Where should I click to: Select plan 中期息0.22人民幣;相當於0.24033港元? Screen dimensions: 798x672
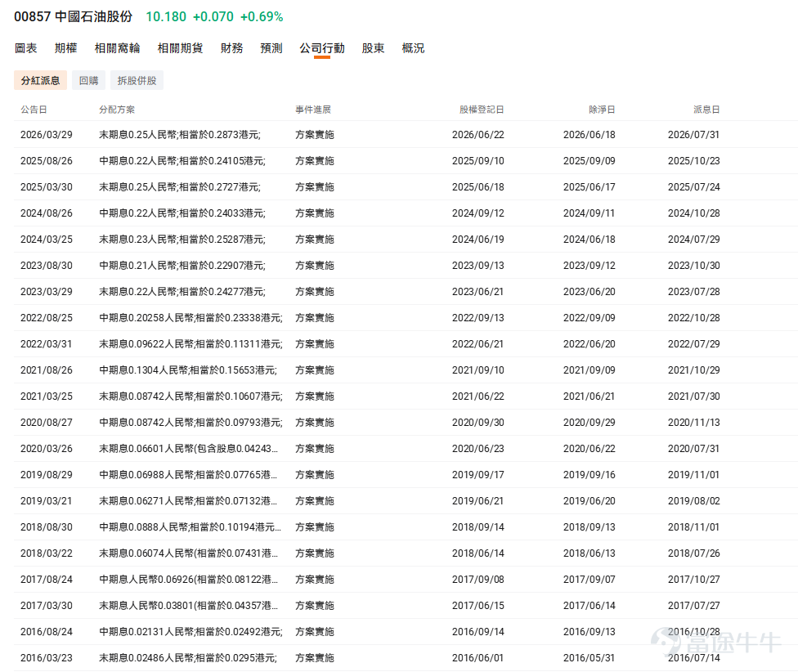[x=182, y=213]
